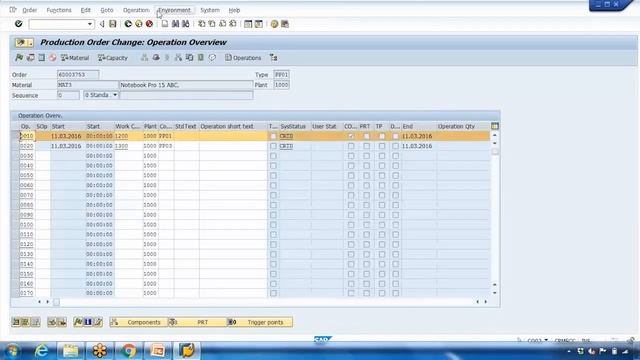
Task: Toggle the T checkbox in row 0020
Action: coord(273,146)
